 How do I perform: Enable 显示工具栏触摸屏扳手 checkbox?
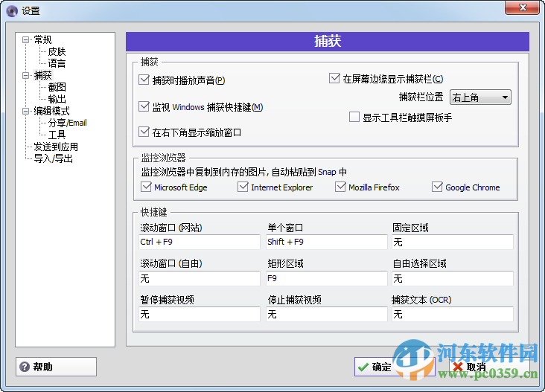pyautogui.click(x=354, y=117)
